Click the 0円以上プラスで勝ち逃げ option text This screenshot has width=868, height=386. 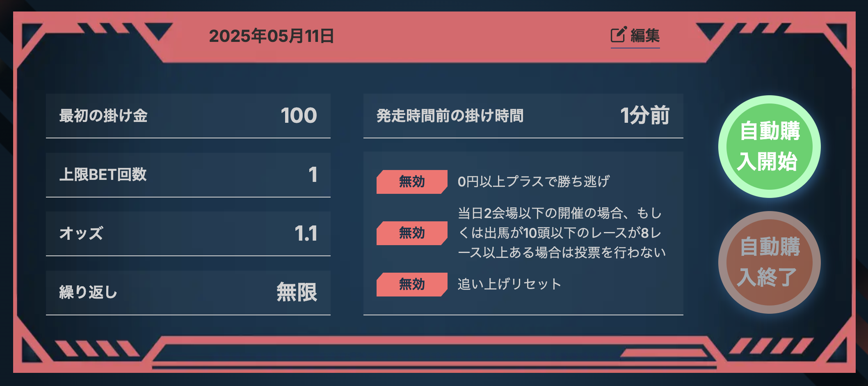533,182
